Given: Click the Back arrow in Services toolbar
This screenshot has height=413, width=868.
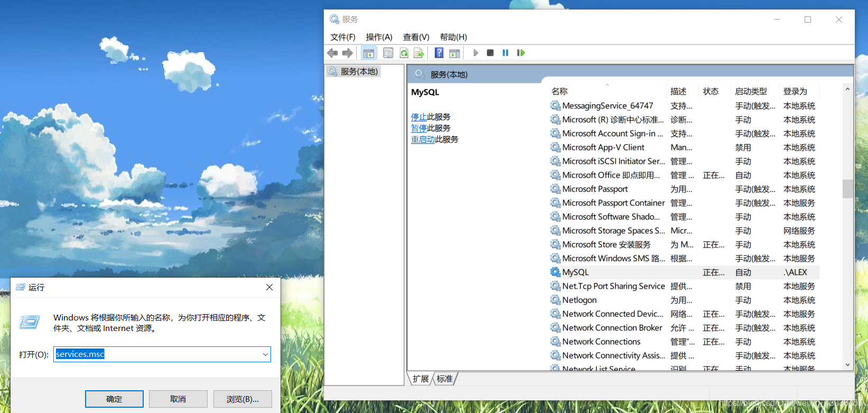Looking at the screenshot, I should [332, 53].
